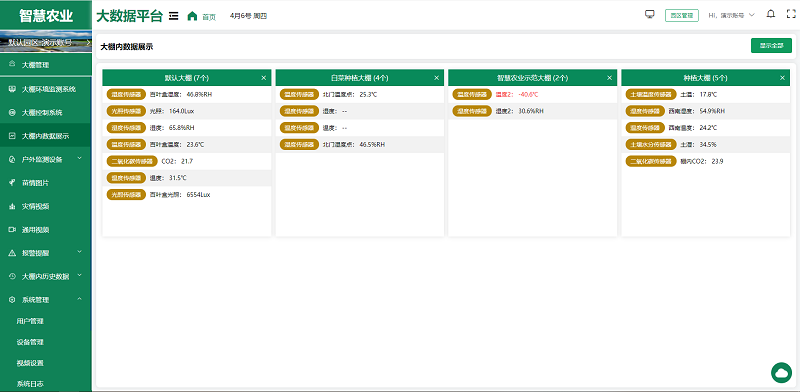The width and height of the screenshot is (800, 392).
Task: Click the 默认园区 banner thumbnail
Action: [x=46, y=42]
